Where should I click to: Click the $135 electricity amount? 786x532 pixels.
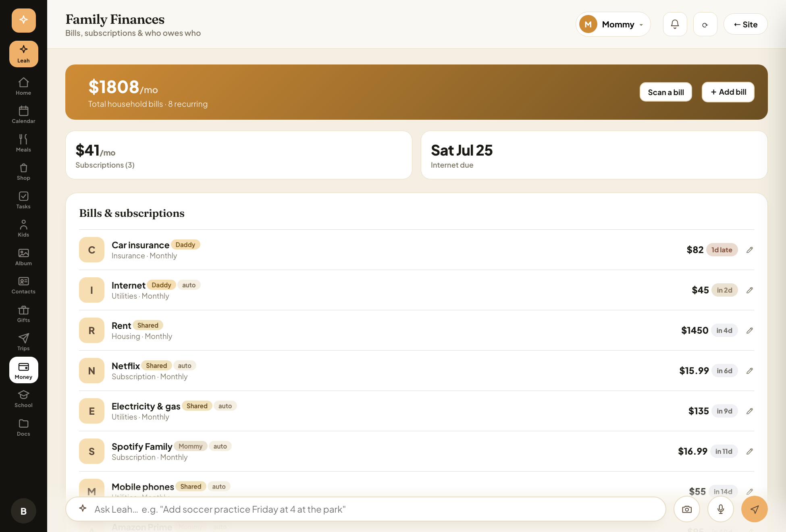coord(699,411)
